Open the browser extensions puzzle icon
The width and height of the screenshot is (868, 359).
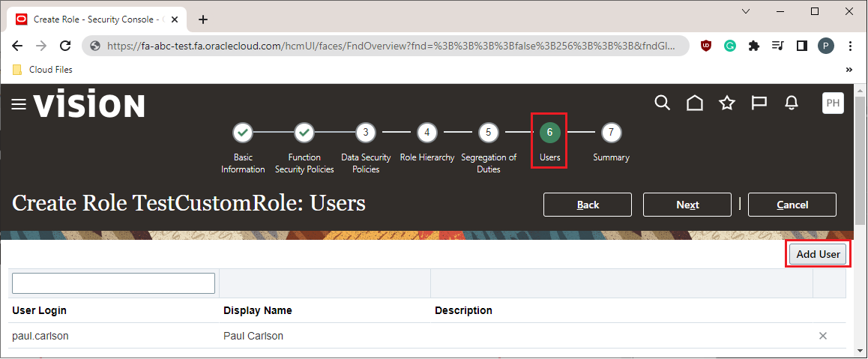[753, 46]
